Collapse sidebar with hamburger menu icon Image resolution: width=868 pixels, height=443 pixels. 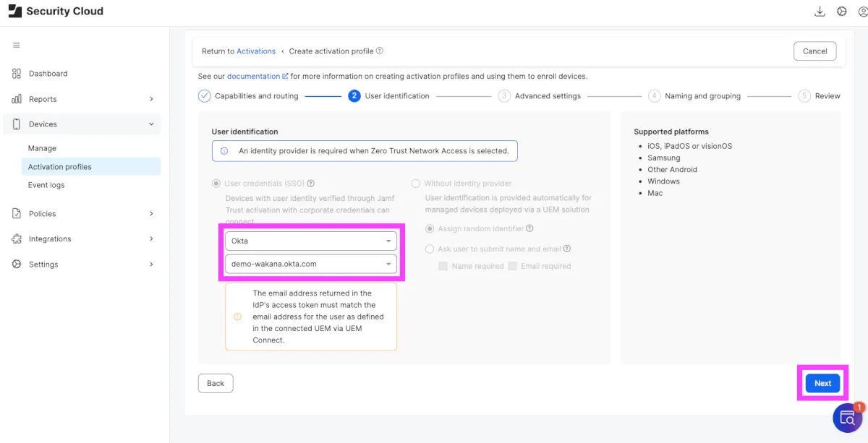(16, 46)
